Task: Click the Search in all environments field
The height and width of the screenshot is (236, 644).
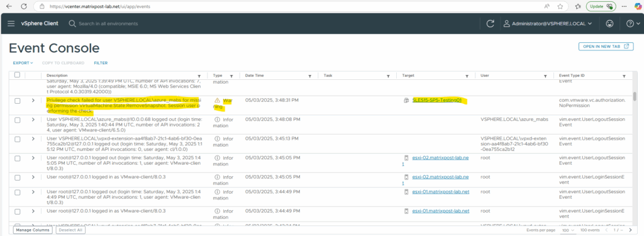Action: coord(108,24)
